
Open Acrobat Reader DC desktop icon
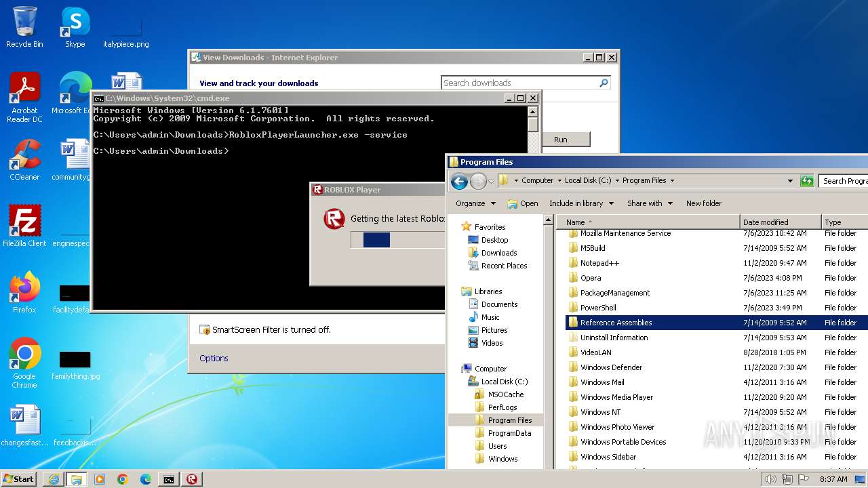[24, 98]
